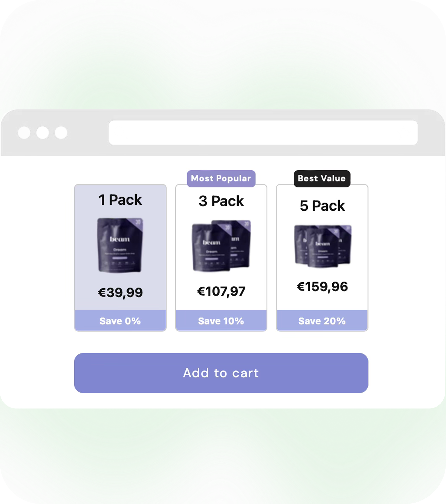Screen dimensions: 446x504
Task: Click the browser address bar field
Action: pos(263,133)
